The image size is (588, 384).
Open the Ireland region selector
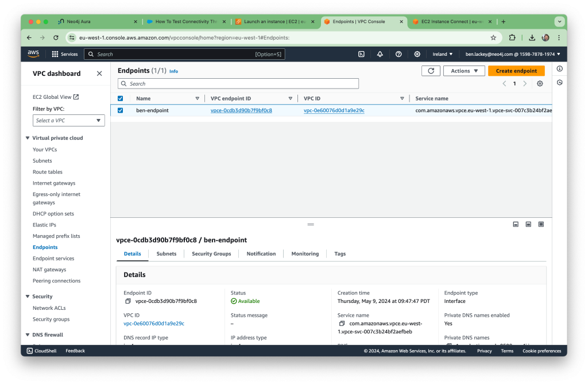click(443, 54)
